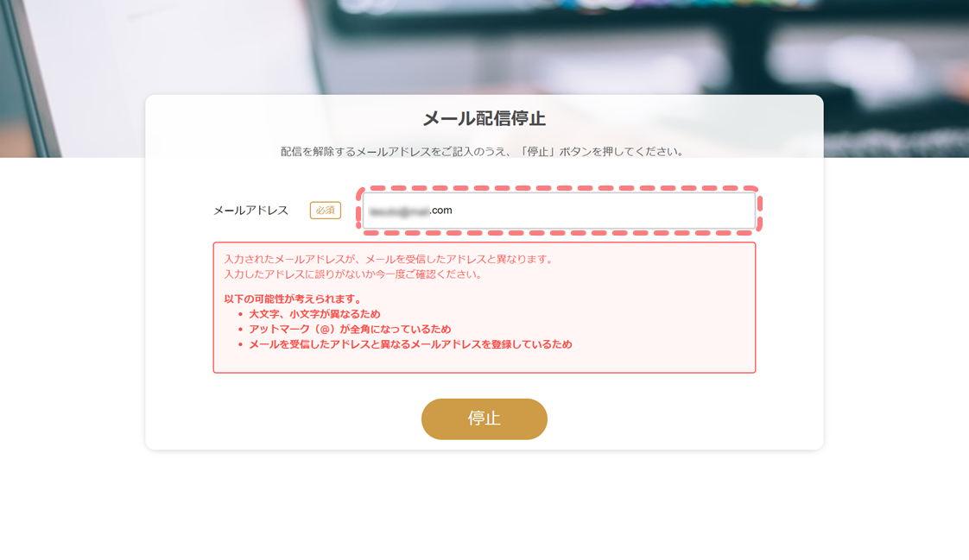Click the gold 停止 button

tap(484, 418)
